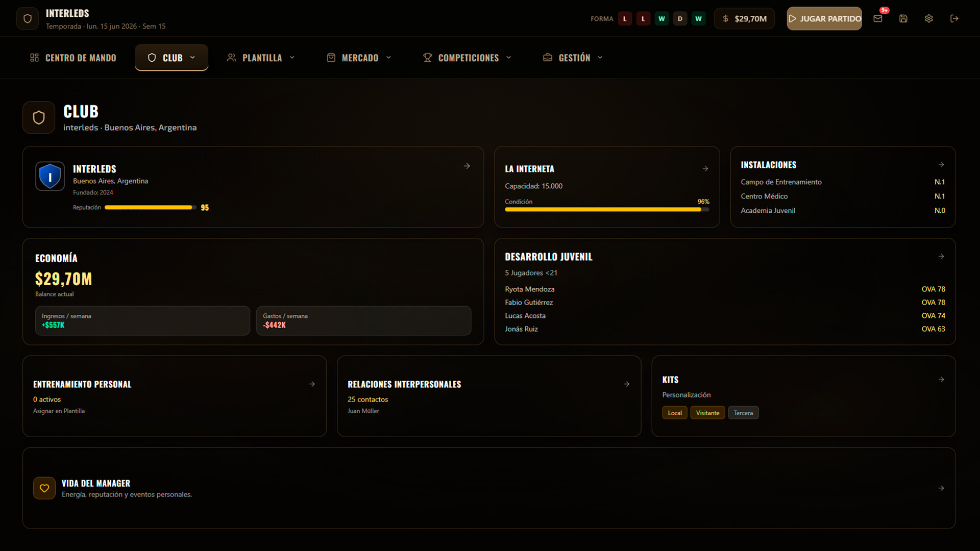Select the Tercera kit chip
This screenshot has height=551, width=980.
click(x=743, y=413)
